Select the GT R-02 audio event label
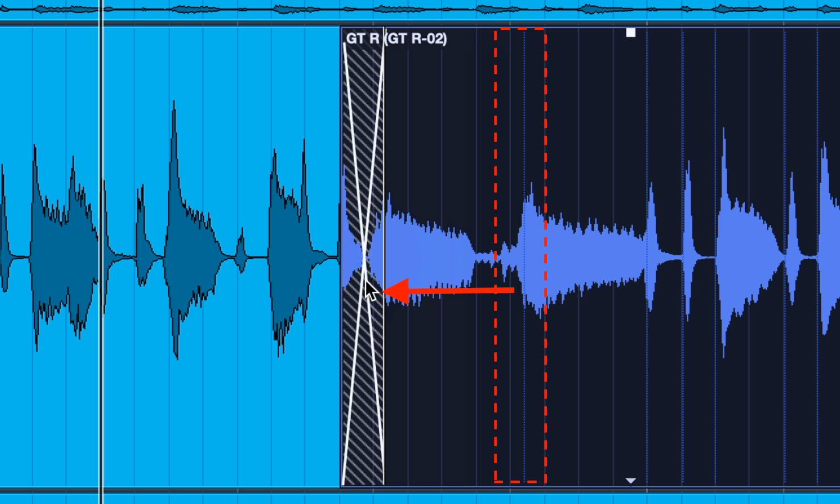The width and height of the screenshot is (840, 504). pos(396,39)
